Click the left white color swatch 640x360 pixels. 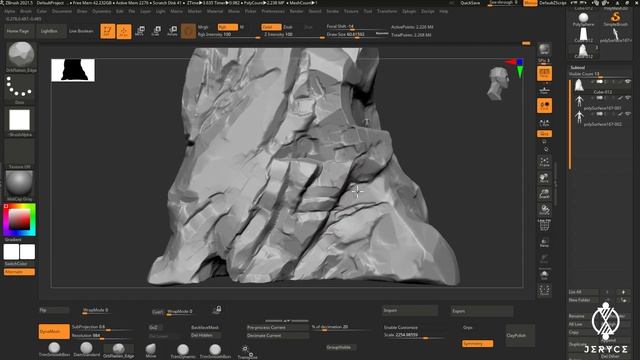[x=11, y=252]
